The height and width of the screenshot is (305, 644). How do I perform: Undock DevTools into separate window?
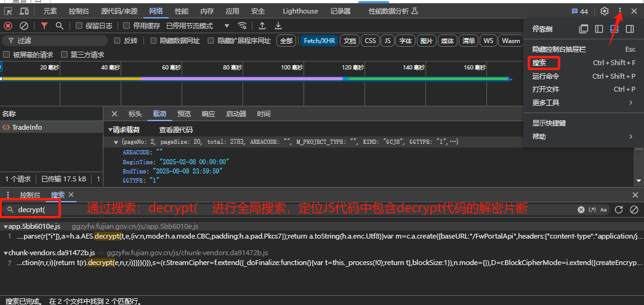(x=584, y=29)
